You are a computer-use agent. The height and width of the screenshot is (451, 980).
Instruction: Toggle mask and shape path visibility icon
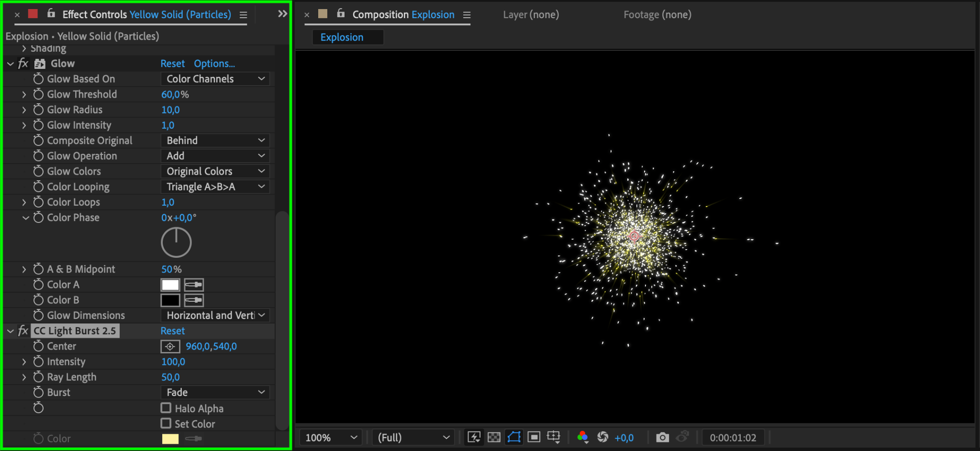514,437
